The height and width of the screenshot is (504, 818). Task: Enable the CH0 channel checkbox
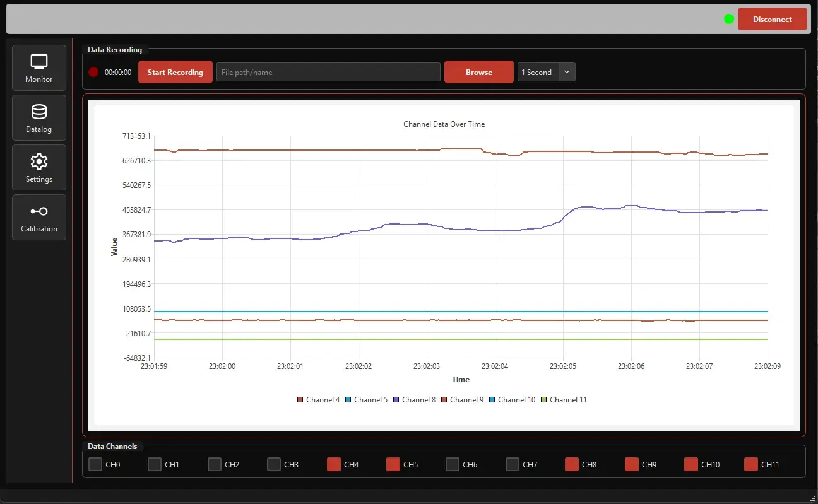click(95, 464)
